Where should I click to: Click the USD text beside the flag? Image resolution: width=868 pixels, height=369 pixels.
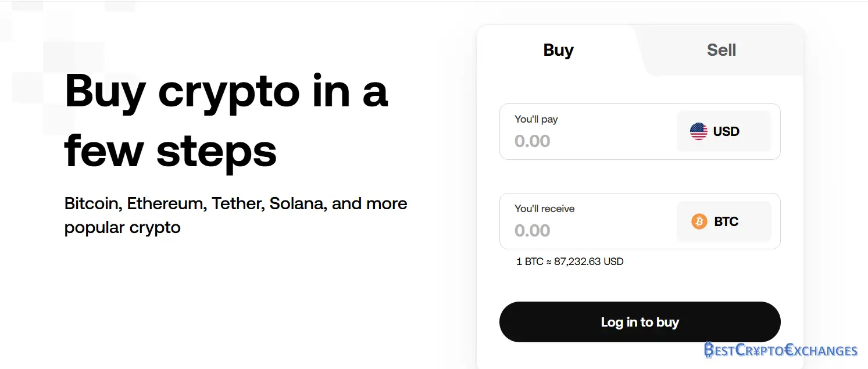click(x=726, y=131)
